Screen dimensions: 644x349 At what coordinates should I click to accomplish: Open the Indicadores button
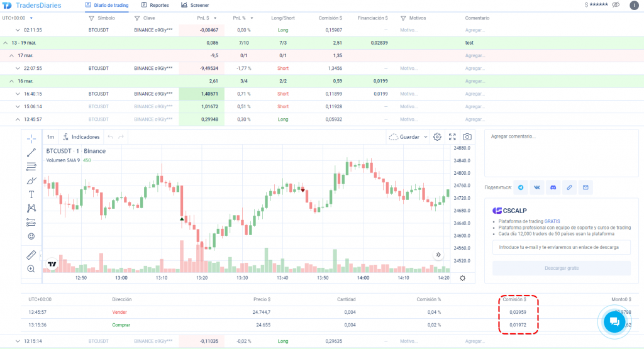click(x=81, y=137)
